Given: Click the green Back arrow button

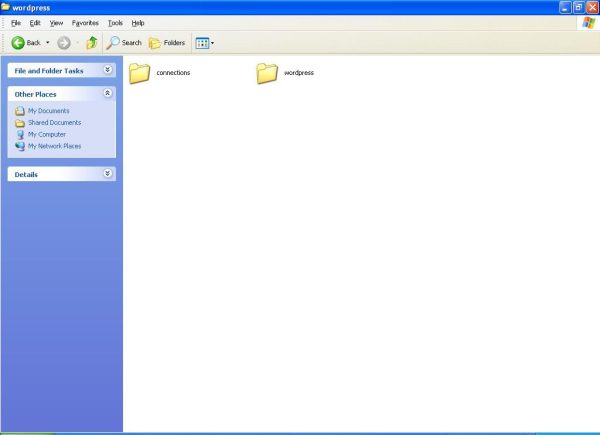Looking at the screenshot, I should [x=18, y=43].
